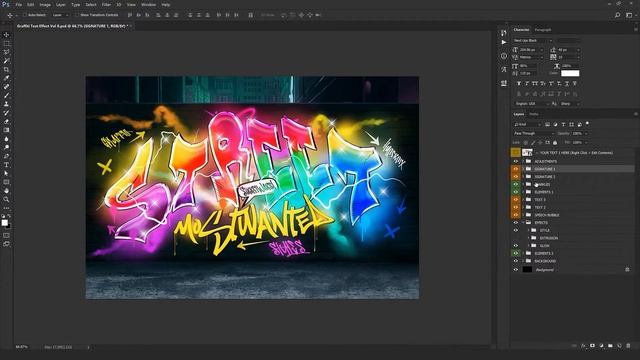Screen dimensions: 640x360
Task: Hide the TEXT 3 group
Action: point(516,200)
